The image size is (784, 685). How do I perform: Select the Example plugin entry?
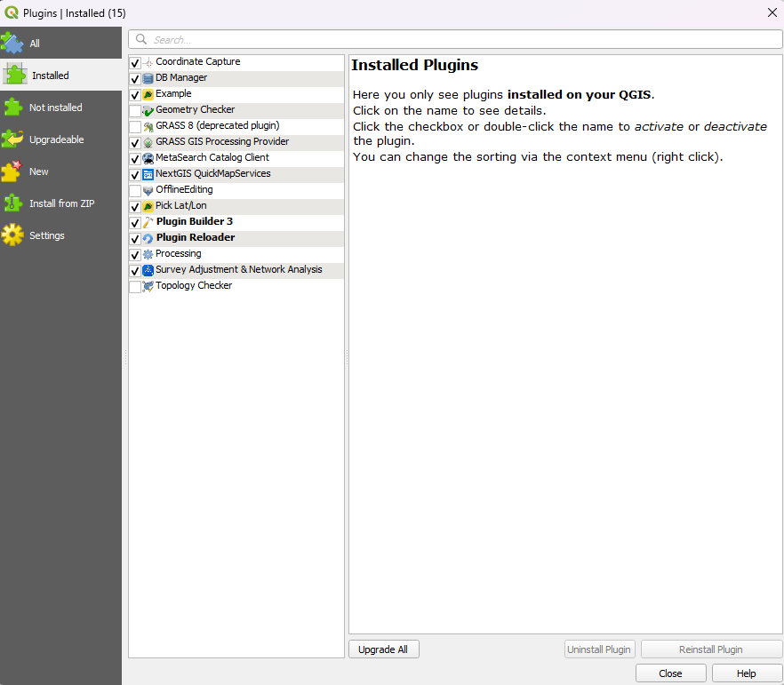236,94
